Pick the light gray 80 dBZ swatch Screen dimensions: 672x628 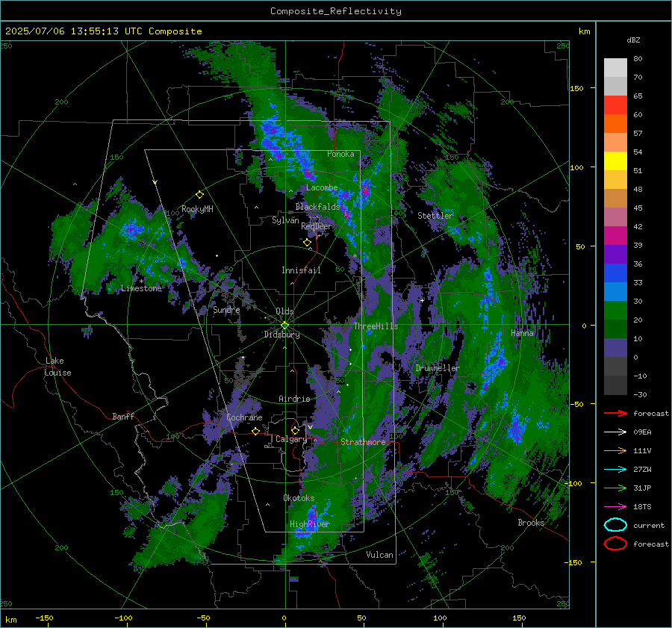click(x=615, y=68)
